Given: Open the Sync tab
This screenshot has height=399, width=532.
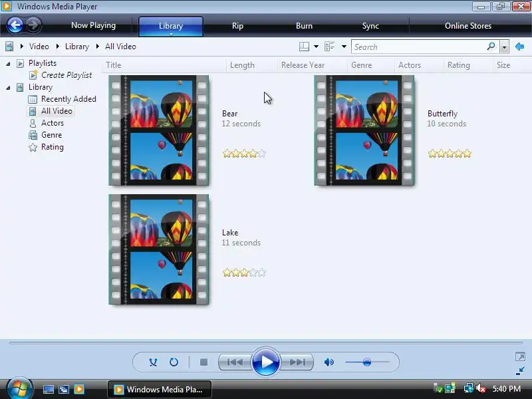Looking at the screenshot, I should 370,26.
